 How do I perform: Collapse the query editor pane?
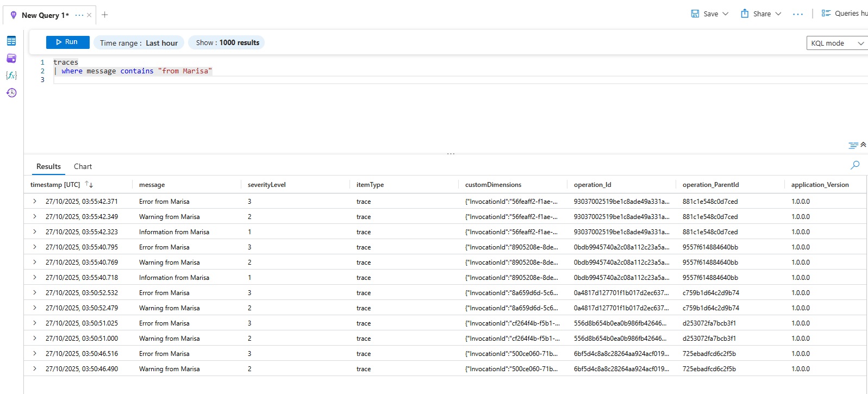[x=863, y=145]
